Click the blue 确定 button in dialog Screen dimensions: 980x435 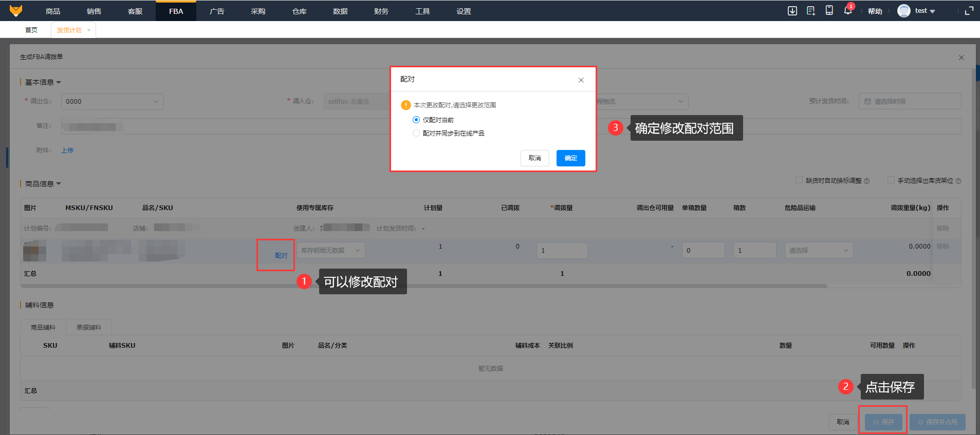point(570,158)
